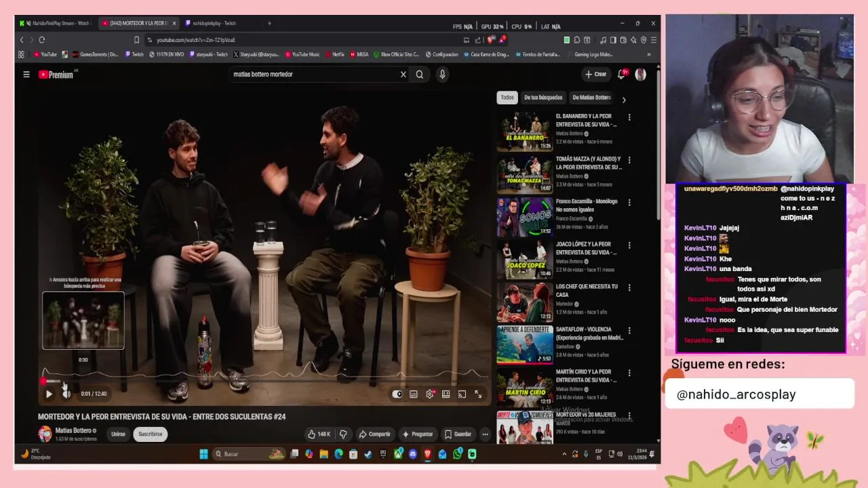Open options for JOACO LÓPEZ video
Image resolution: width=868 pixels, height=488 pixels.
(x=629, y=245)
